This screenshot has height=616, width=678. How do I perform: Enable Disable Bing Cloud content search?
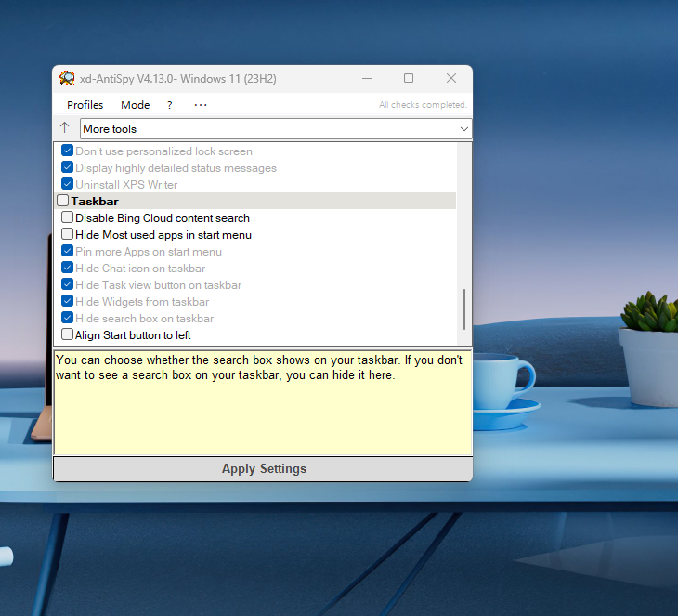pyautogui.click(x=68, y=217)
